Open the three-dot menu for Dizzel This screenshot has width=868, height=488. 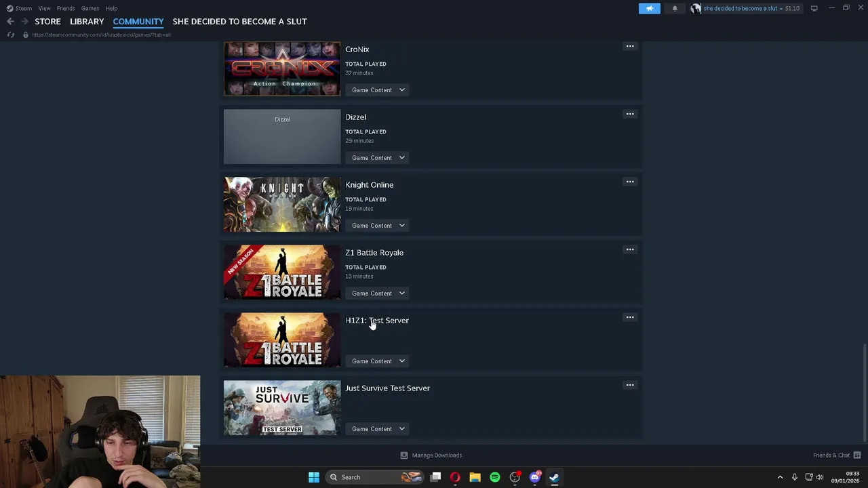[x=630, y=114]
